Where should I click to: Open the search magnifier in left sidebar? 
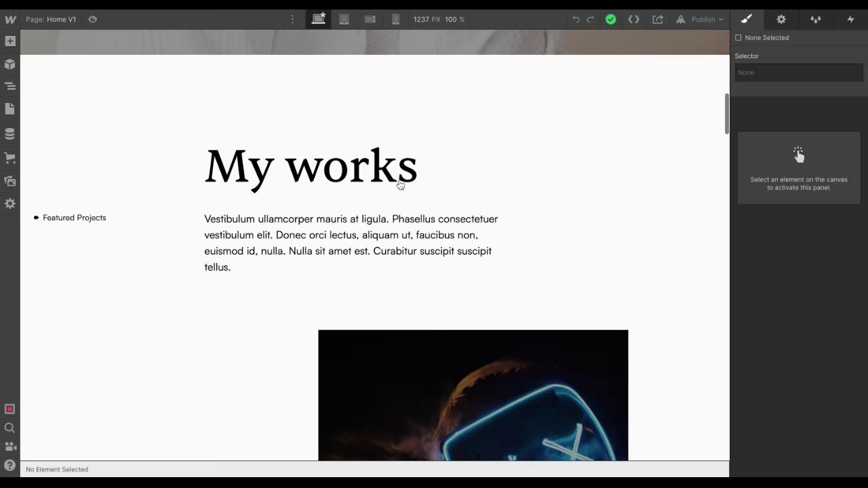pyautogui.click(x=9, y=428)
